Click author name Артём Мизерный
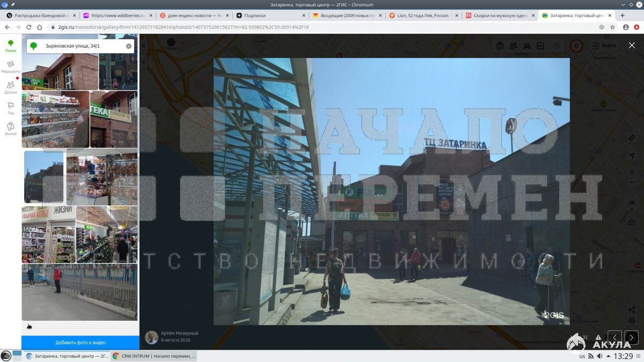 pyautogui.click(x=179, y=333)
